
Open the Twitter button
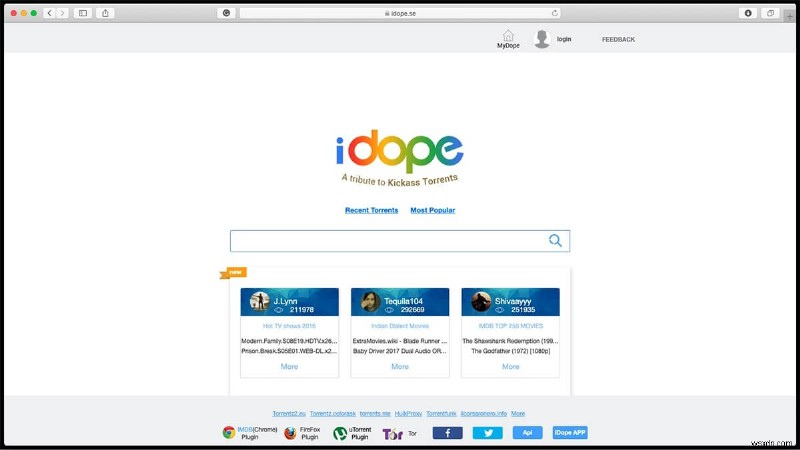tap(487, 433)
